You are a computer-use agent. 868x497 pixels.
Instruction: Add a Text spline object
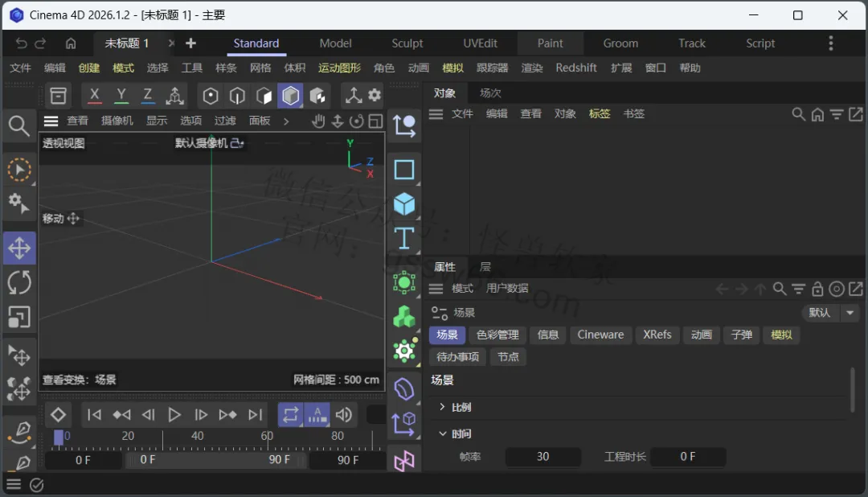click(404, 239)
